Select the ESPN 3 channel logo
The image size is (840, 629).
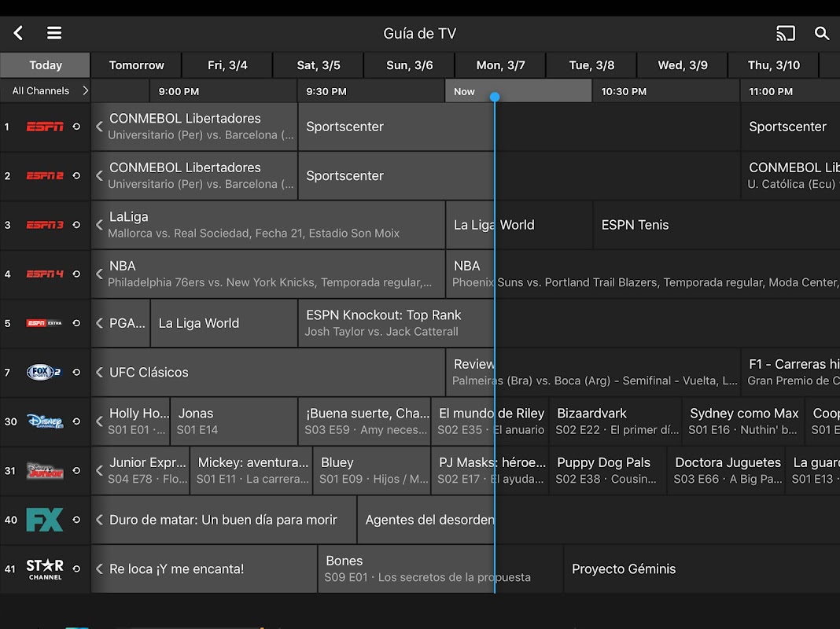tap(45, 225)
